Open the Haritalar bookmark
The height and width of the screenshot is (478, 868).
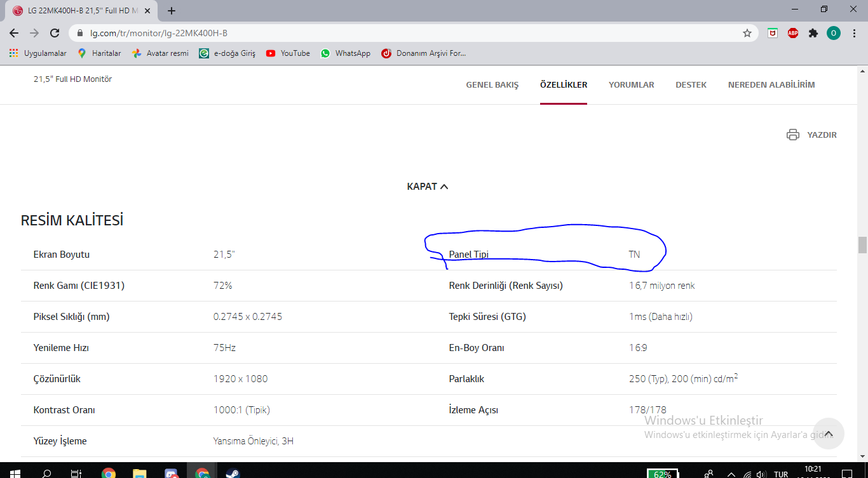(x=100, y=53)
